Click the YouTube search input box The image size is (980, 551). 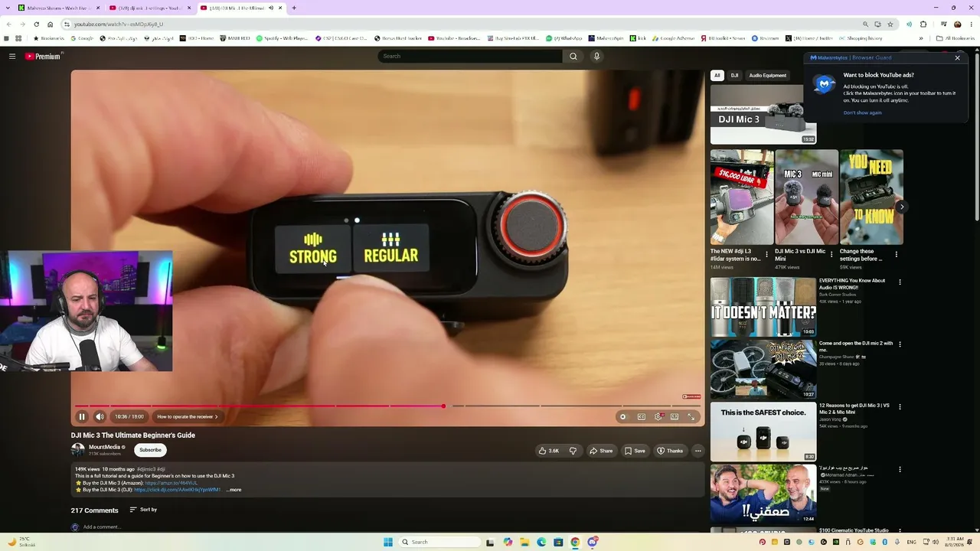[x=470, y=56]
